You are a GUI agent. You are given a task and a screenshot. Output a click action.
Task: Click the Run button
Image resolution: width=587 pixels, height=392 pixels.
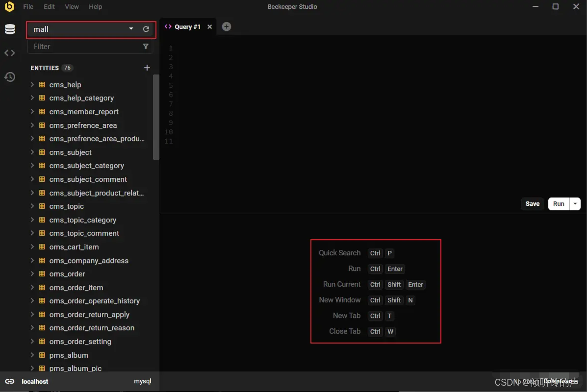(x=559, y=204)
